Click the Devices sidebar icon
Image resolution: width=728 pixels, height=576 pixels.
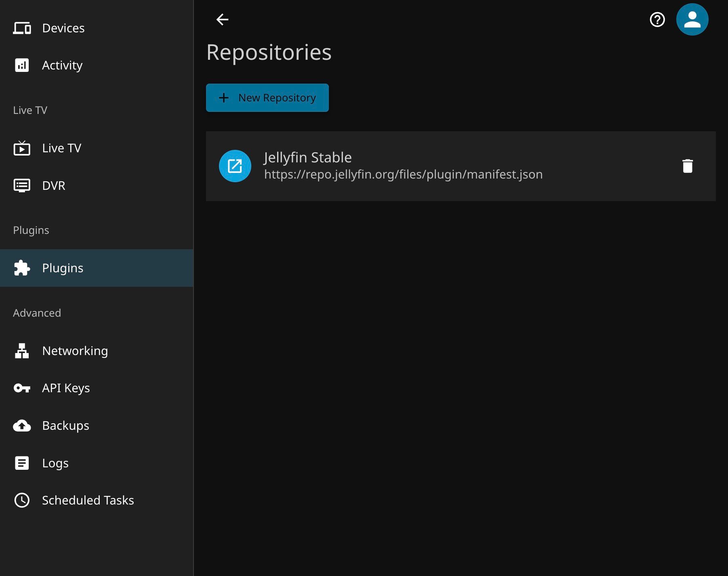point(22,28)
